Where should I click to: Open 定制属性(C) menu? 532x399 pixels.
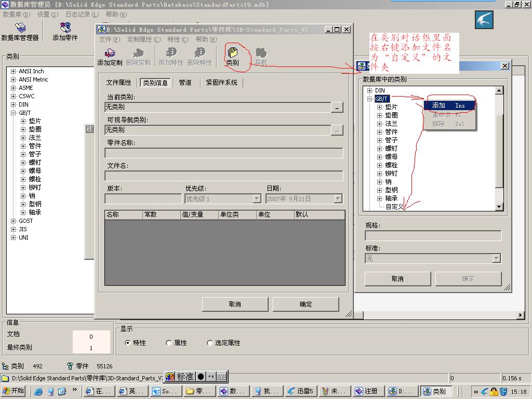coord(144,39)
